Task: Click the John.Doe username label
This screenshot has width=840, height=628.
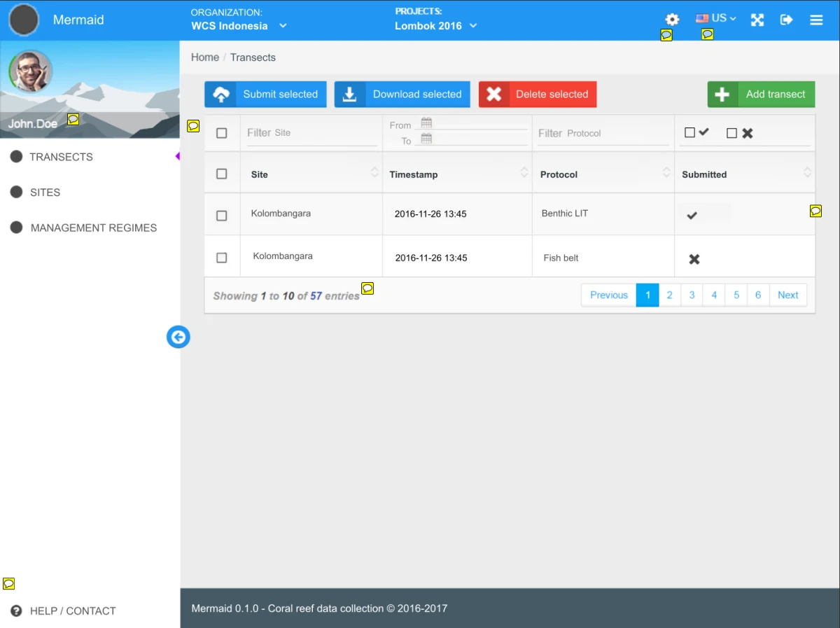Action: (33, 124)
